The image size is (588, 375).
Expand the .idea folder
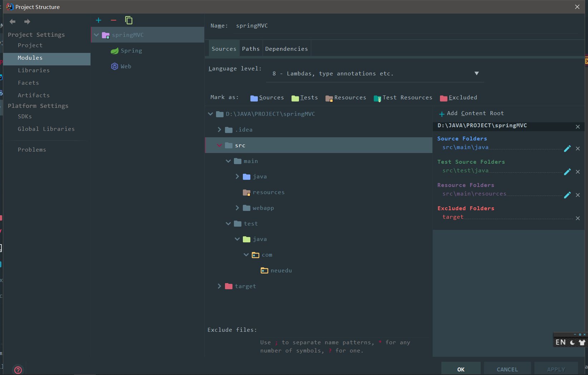point(219,130)
